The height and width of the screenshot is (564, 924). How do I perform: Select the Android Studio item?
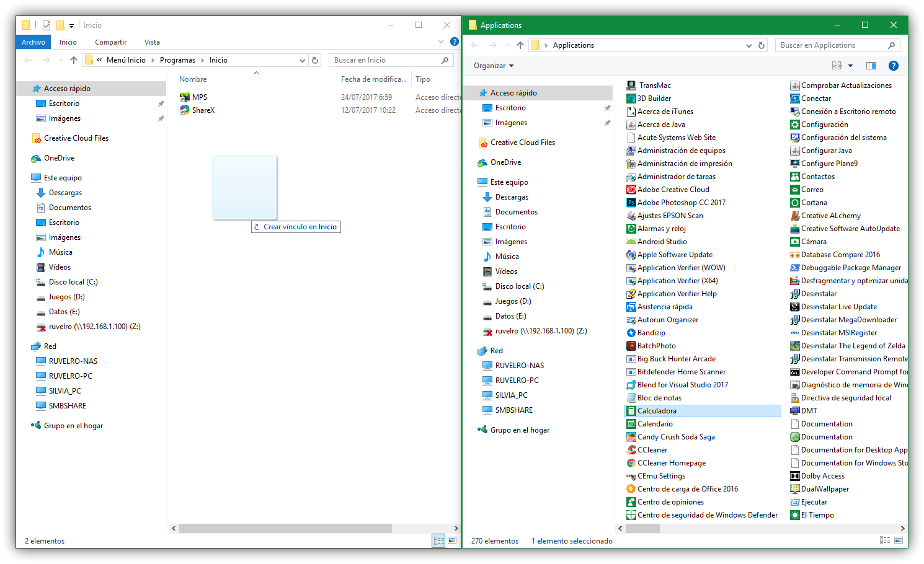coord(657,242)
